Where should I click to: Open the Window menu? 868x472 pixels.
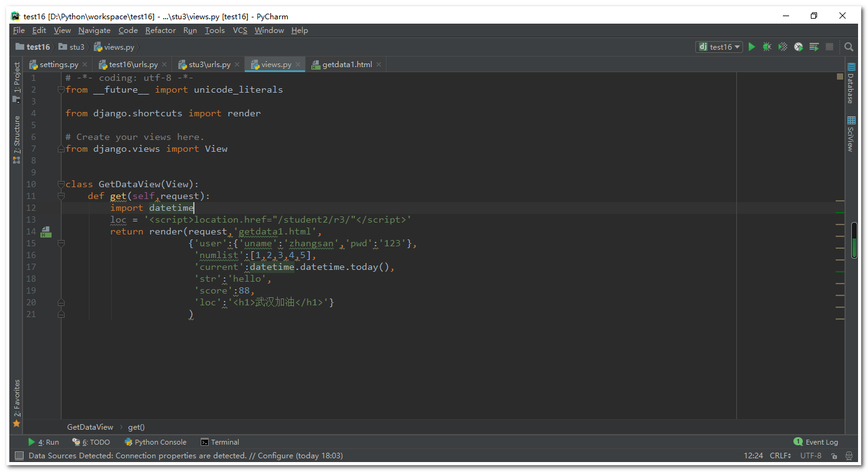click(269, 30)
